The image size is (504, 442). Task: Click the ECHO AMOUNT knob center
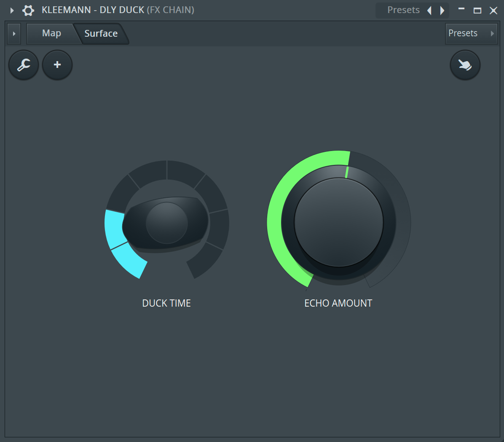(x=338, y=222)
